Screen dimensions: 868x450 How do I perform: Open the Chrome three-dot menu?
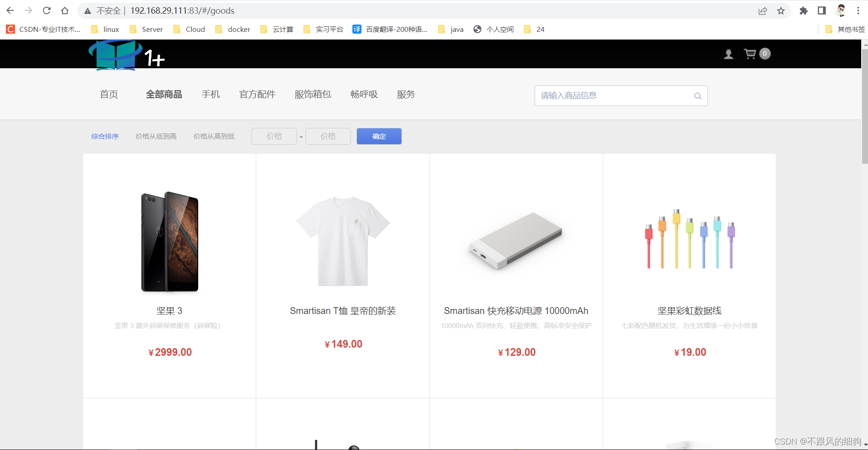pyautogui.click(x=858, y=10)
